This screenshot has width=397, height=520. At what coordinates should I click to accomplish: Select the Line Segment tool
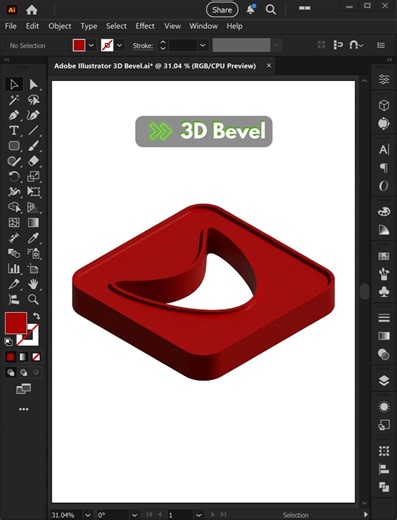tap(33, 130)
